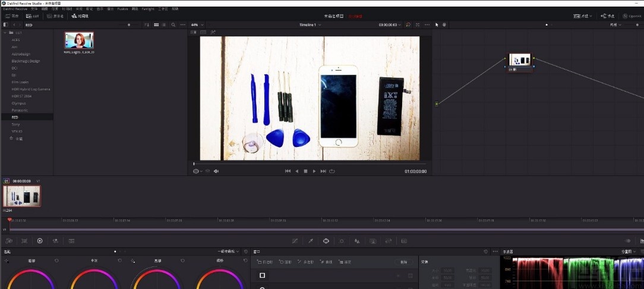Image resolution: width=644 pixels, height=289 pixels.
Task: Toggle the viewer full-screen expand icon
Action: click(418, 24)
